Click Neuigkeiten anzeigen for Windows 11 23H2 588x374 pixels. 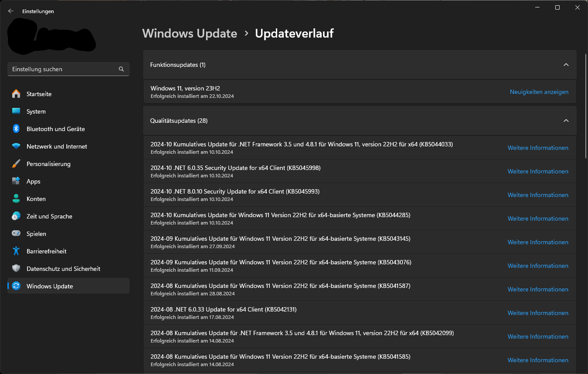[x=539, y=92]
